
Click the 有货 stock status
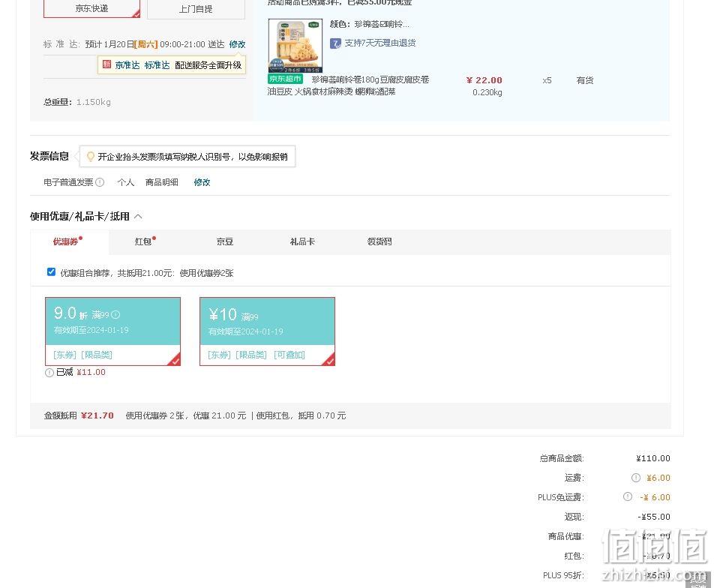click(585, 80)
